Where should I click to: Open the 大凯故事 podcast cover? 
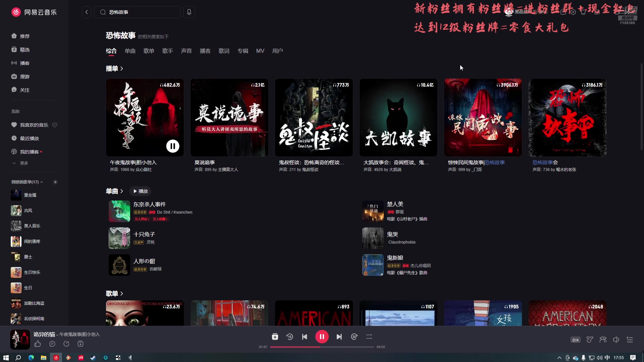click(398, 118)
